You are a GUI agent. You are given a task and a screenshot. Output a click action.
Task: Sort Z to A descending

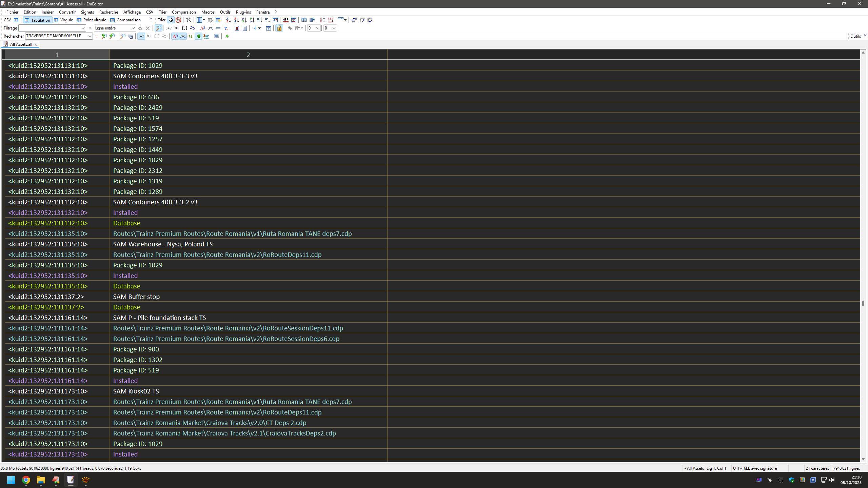click(236, 20)
